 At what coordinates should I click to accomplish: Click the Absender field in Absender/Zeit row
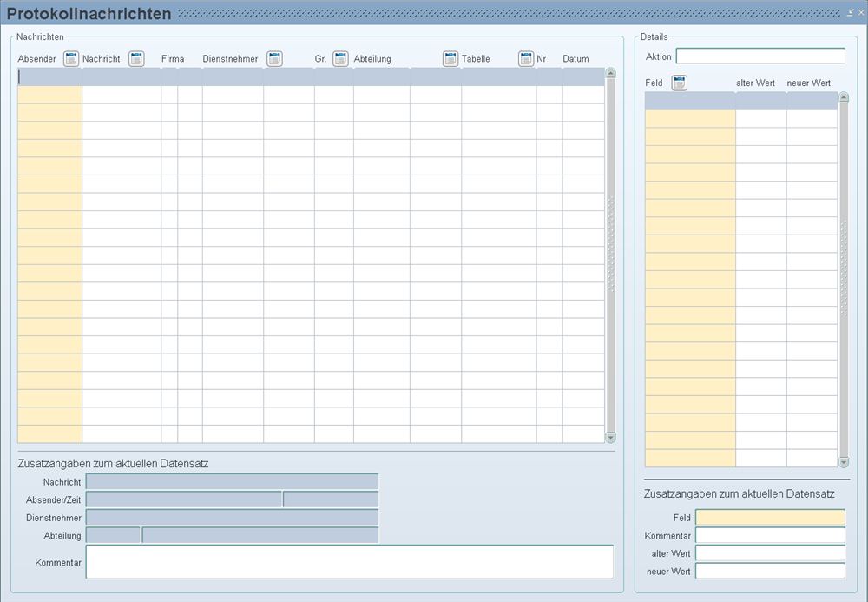click(x=184, y=499)
